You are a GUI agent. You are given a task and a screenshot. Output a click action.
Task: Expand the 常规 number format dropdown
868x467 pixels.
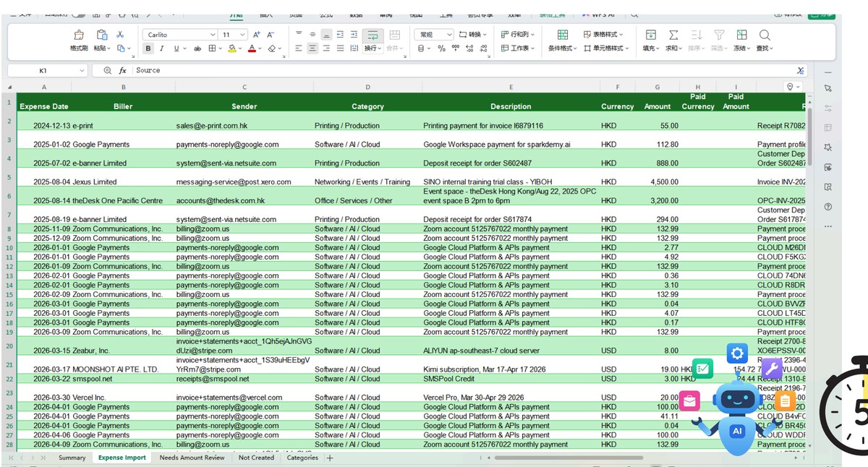[434, 34]
